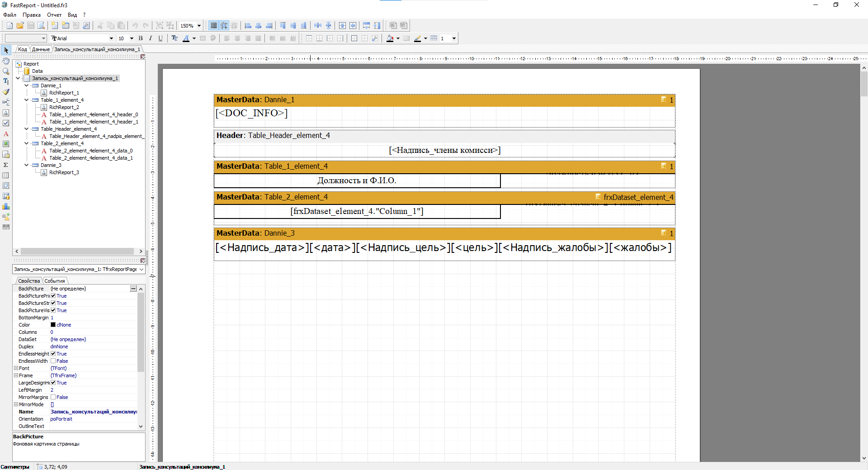The height and width of the screenshot is (470, 868).
Task: Justify text by width
Action: [x=258, y=38]
